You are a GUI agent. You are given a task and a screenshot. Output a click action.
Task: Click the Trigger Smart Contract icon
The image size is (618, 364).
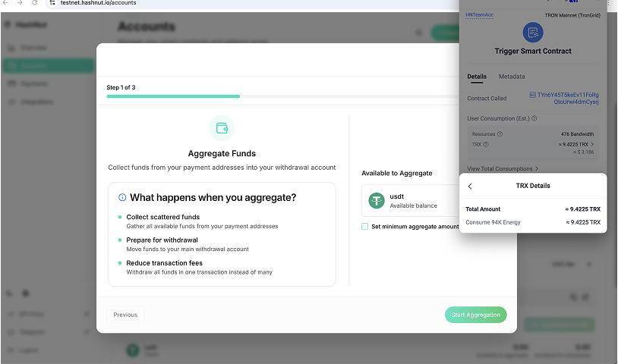point(533,33)
